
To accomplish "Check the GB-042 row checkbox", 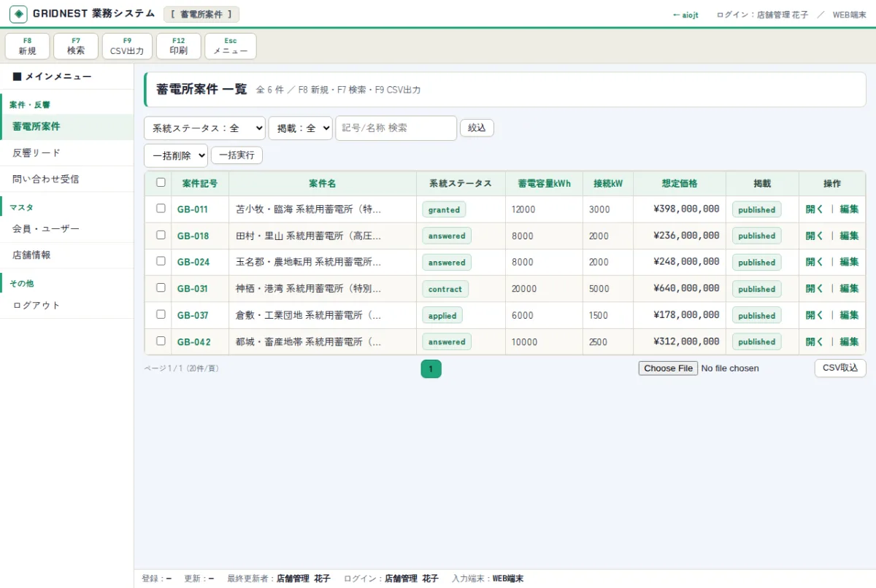I will tap(161, 341).
